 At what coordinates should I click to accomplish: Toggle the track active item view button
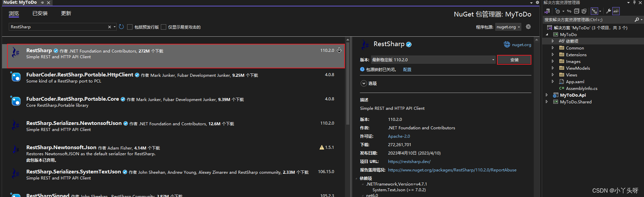pyautogui.click(x=594, y=11)
